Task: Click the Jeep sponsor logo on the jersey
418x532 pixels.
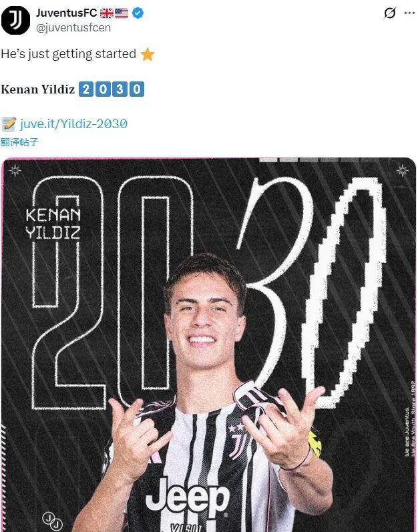Action: pos(187,499)
